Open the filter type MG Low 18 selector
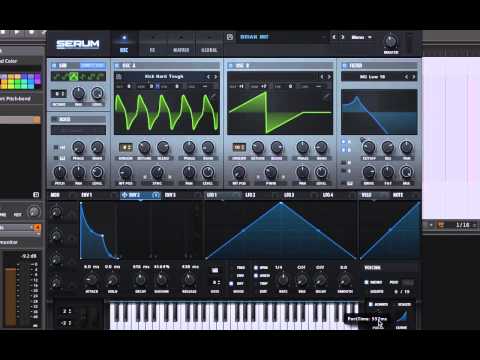 click(x=372, y=77)
